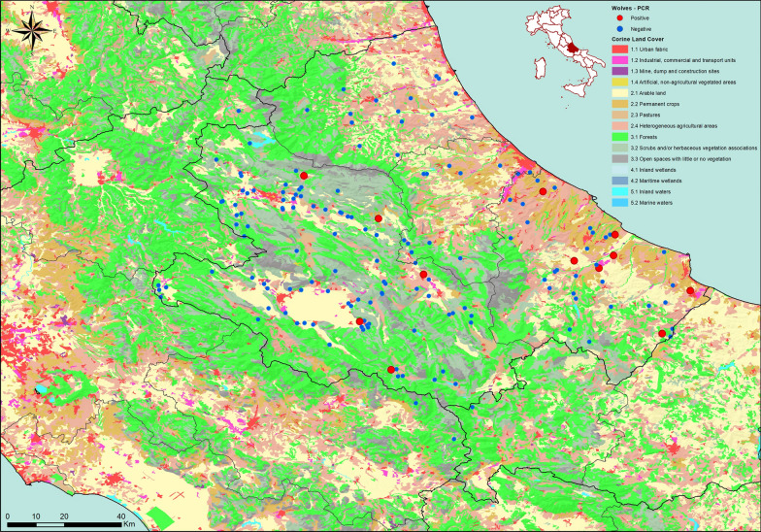Select the 3.1 Forests green swatch
Screen dimensions: 761x532
tap(619, 137)
